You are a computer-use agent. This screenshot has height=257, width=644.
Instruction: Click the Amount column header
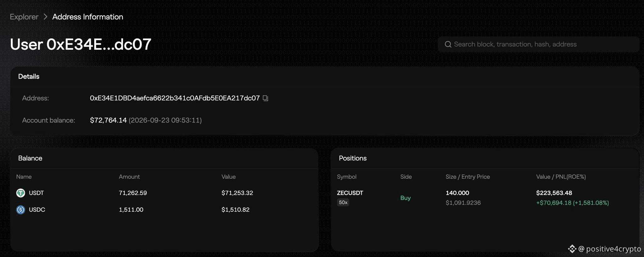point(129,177)
